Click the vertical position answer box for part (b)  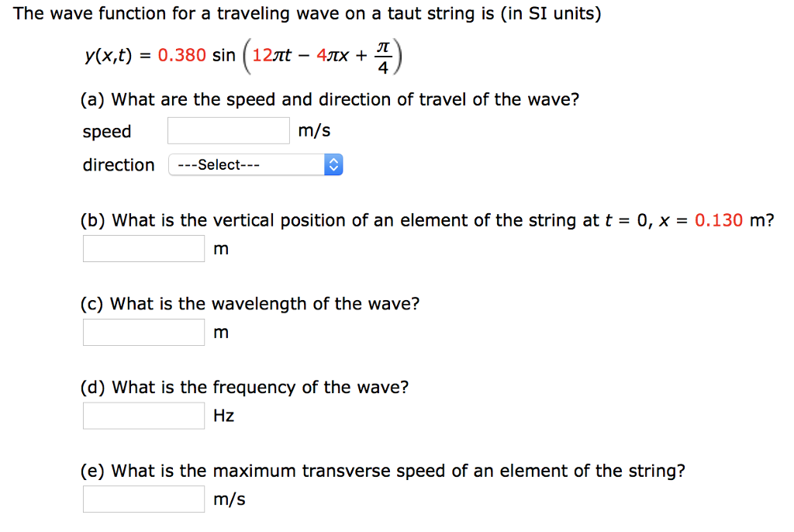143,248
